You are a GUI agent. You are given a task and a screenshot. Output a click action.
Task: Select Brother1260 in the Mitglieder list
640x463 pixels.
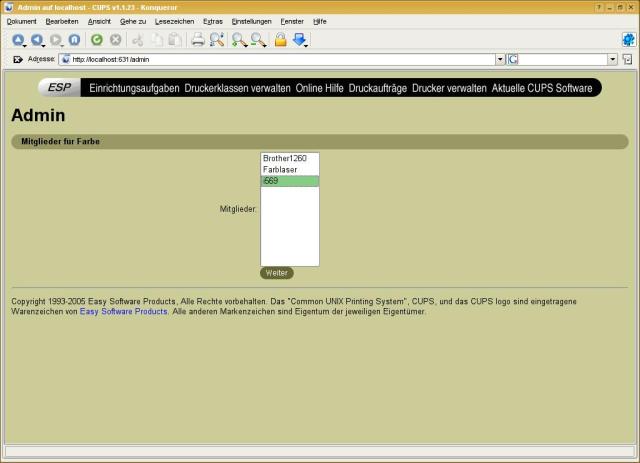tap(284, 159)
